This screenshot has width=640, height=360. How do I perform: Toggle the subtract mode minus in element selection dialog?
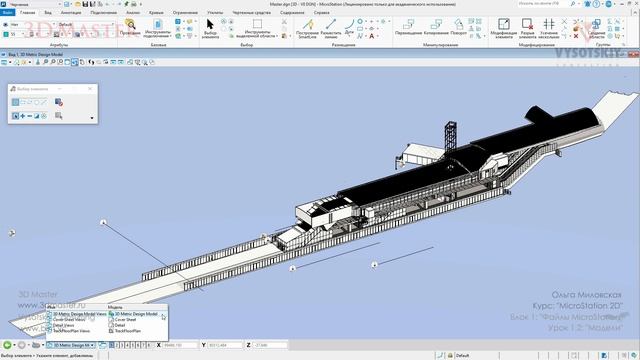click(29, 116)
